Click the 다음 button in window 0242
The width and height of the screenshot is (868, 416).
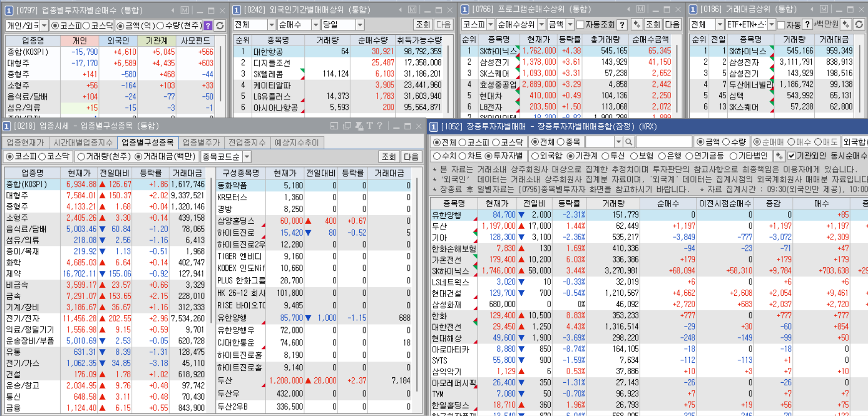pos(443,24)
